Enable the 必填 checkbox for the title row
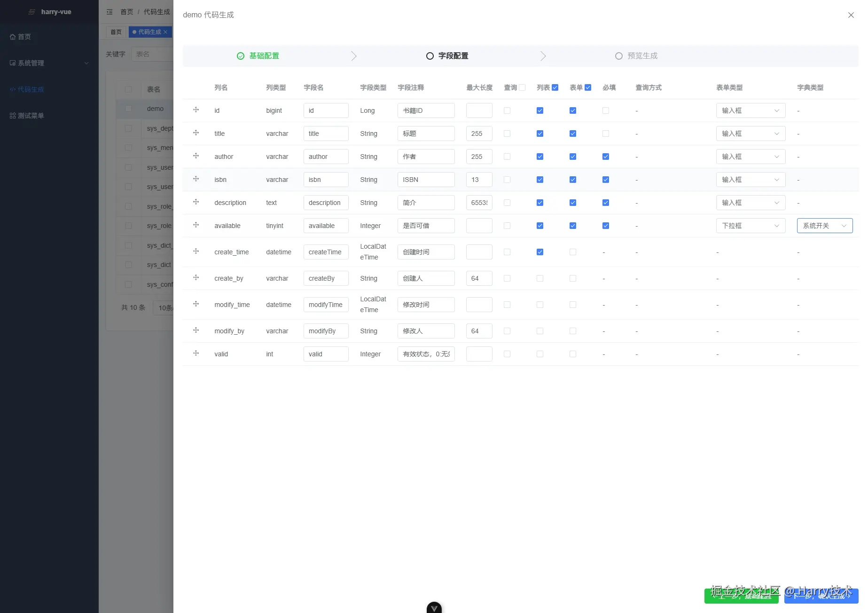This screenshot has width=868, height=613. pyautogui.click(x=606, y=134)
